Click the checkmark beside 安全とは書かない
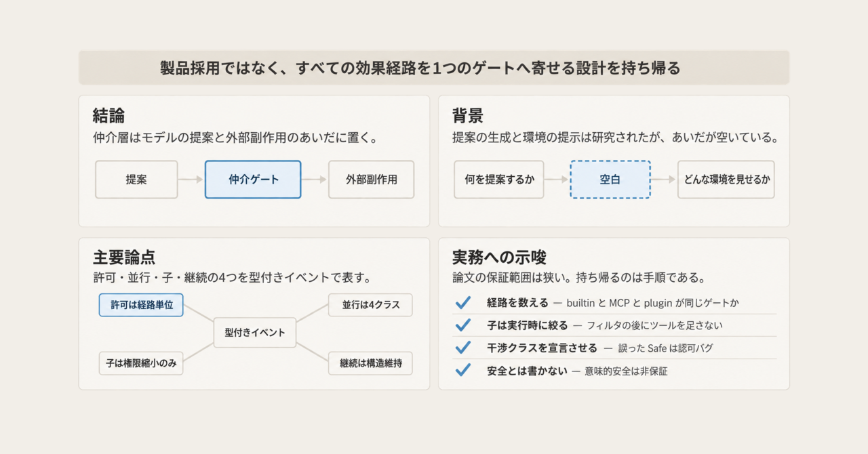The width and height of the screenshot is (868, 454). point(463,370)
